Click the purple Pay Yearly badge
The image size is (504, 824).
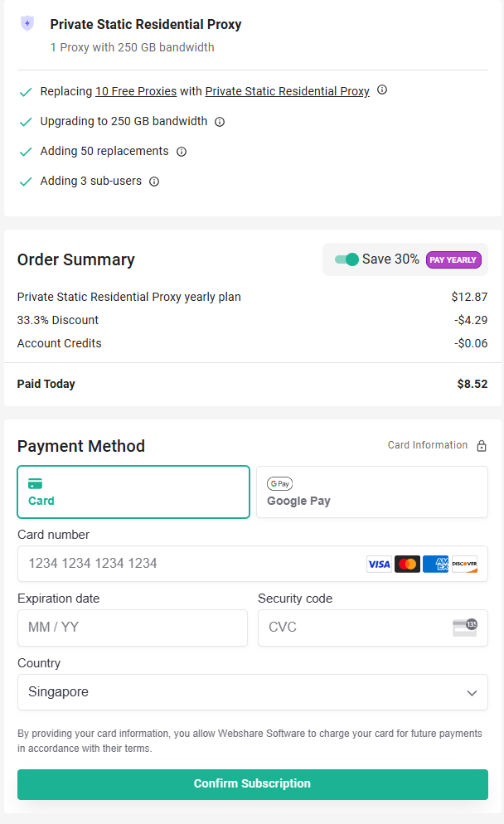pos(453,259)
